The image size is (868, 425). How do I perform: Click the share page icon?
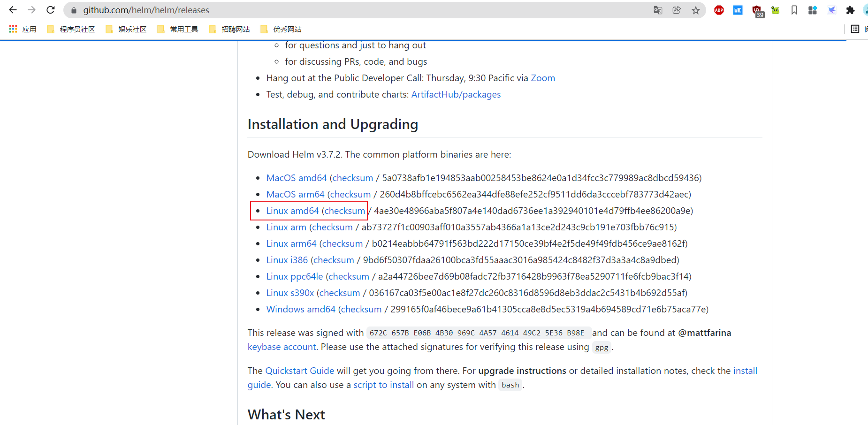(677, 10)
